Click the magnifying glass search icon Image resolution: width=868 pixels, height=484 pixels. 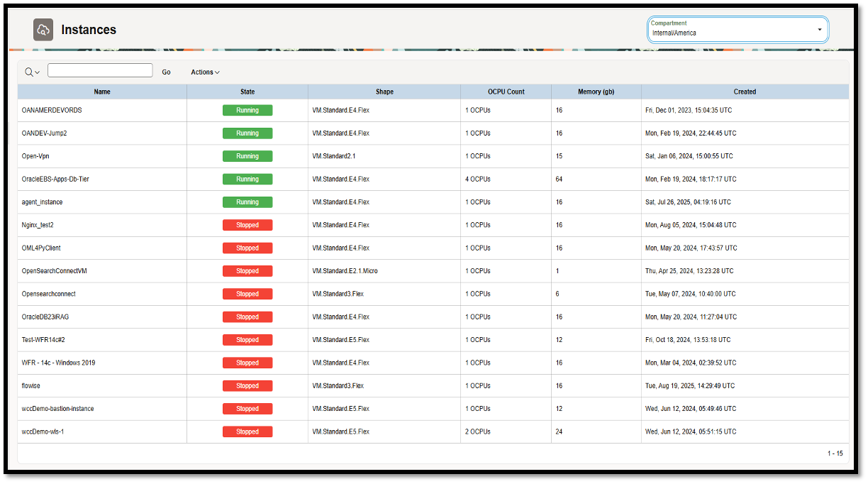[x=27, y=70]
